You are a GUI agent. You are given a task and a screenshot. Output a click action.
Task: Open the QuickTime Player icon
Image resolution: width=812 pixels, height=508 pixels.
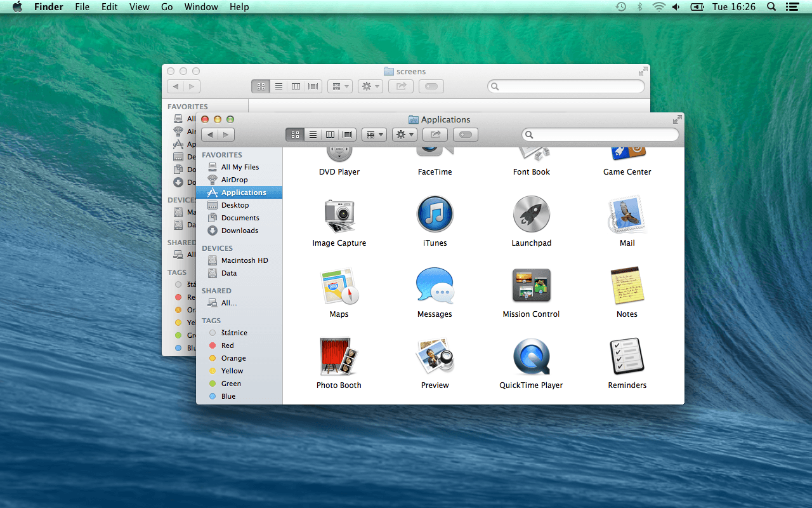(531, 356)
